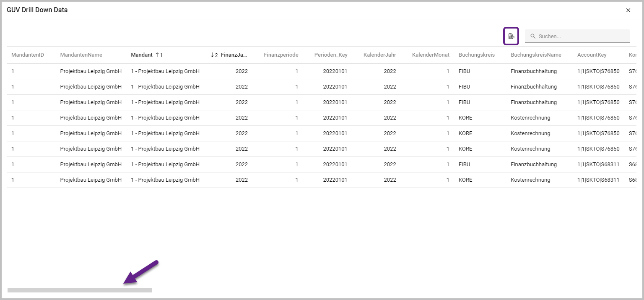
Task: Click the horizontal scrollbar thumb
Action: pos(80,290)
